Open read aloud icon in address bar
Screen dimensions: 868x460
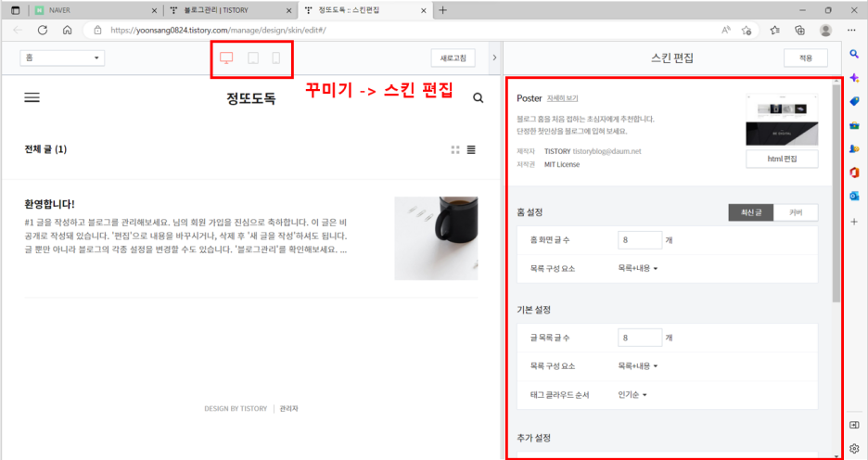726,30
